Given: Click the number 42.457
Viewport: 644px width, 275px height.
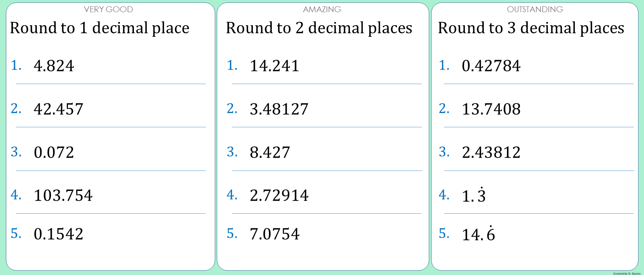Looking at the screenshot, I should [59, 109].
